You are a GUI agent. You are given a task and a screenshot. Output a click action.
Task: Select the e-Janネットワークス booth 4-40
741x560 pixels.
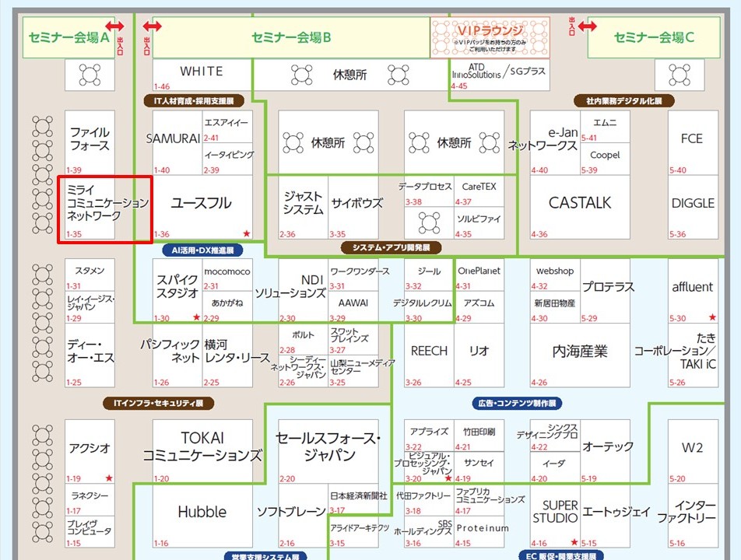[554, 142]
